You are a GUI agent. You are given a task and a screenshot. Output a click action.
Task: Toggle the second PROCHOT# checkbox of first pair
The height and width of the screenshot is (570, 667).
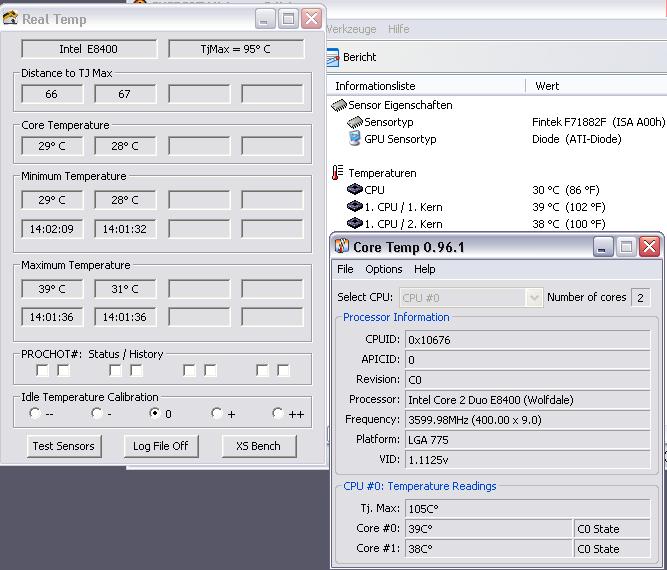[x=63, y=370]
